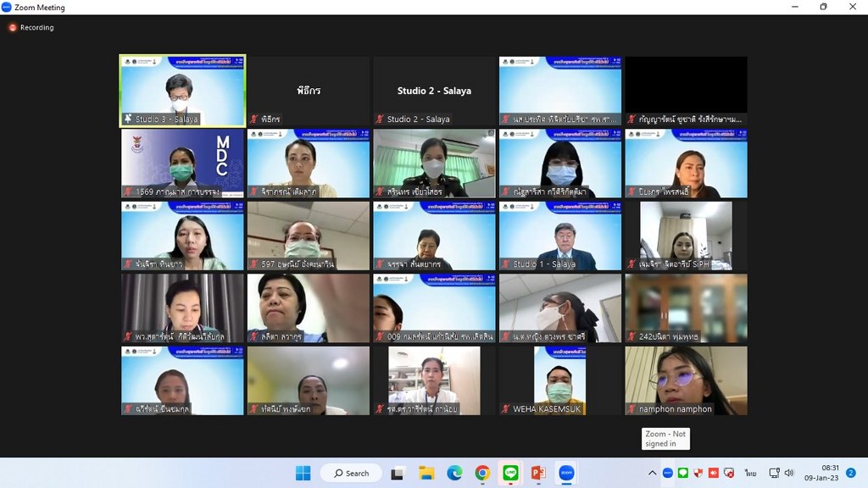This screenshot has width=868, height=488.
Task: Open the Thai input language switcher
Action: point(750,473)
